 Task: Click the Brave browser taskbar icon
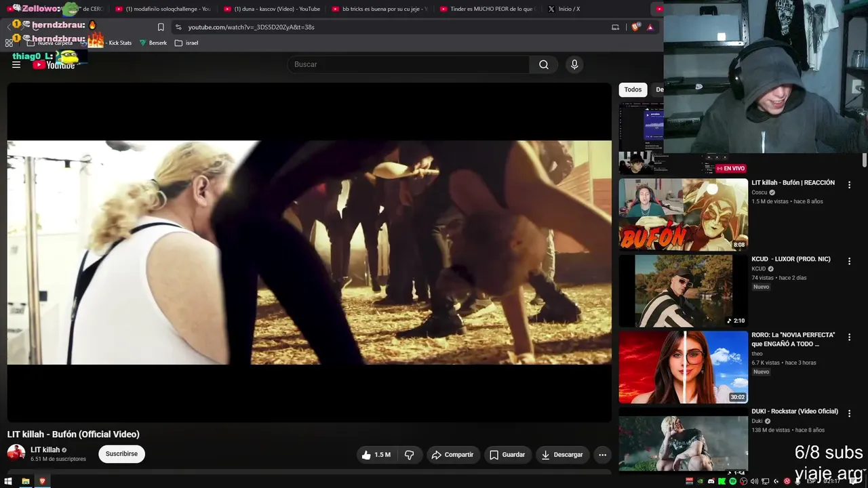pos(43,481)
